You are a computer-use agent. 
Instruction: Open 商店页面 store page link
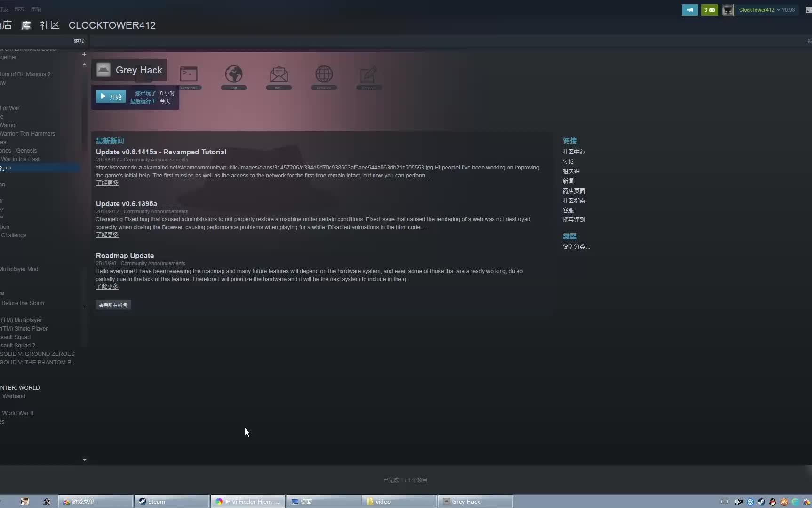coord(574,191)
